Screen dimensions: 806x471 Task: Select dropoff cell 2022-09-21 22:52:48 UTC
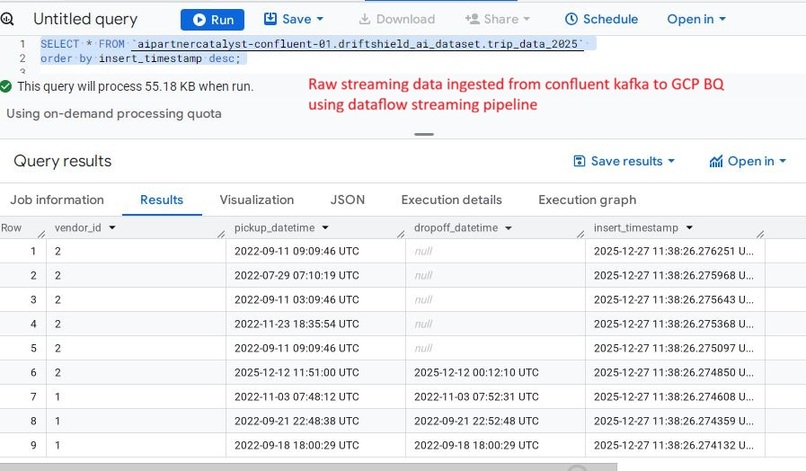pyautogui.click(x=495, y=421)
